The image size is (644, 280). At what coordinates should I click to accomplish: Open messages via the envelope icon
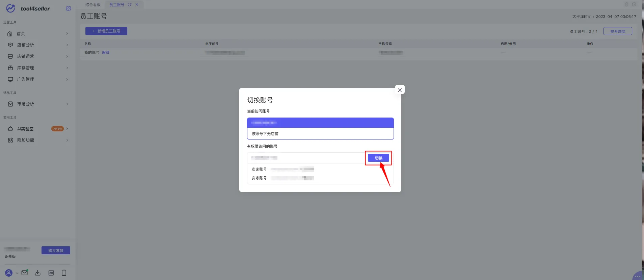(25, 273)
